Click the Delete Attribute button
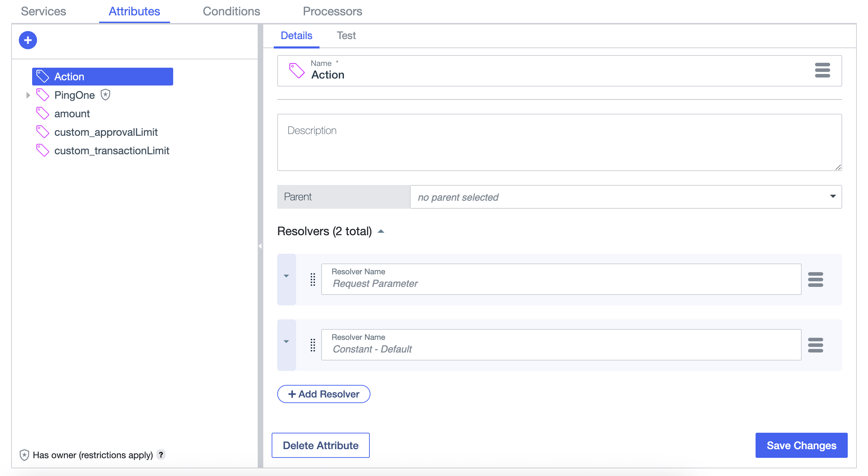 [x=321, y=445]
